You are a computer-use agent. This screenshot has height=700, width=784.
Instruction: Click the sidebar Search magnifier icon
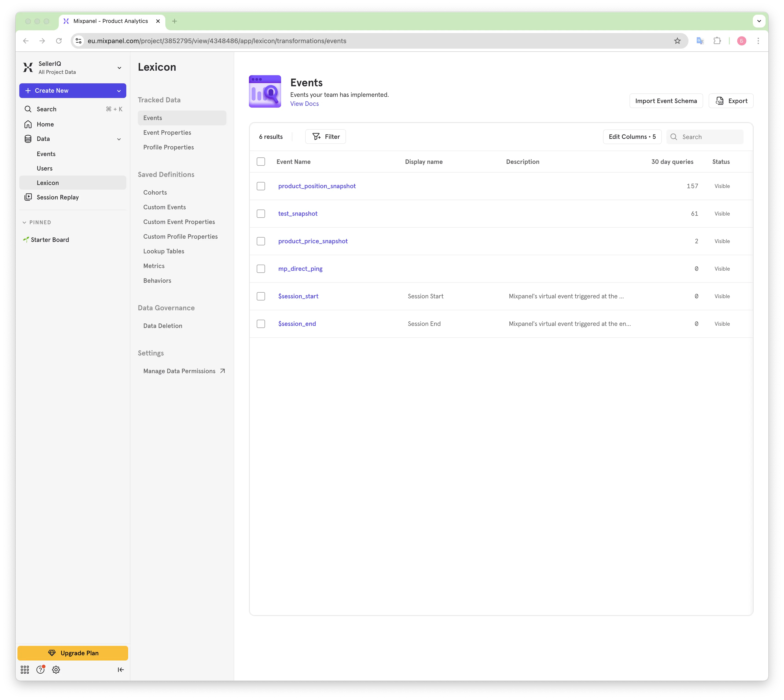click(28, 109)
